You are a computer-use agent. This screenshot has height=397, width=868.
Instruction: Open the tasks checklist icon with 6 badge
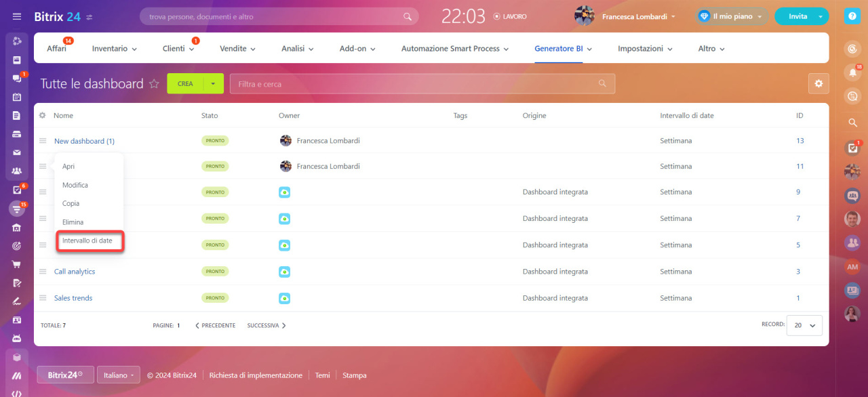coord(17,190)
